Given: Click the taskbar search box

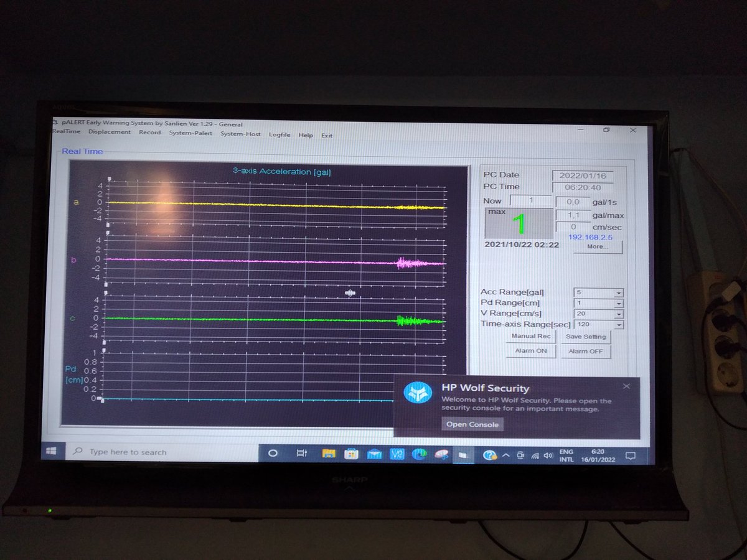Looking at the screenshot, I should [162, 452].
